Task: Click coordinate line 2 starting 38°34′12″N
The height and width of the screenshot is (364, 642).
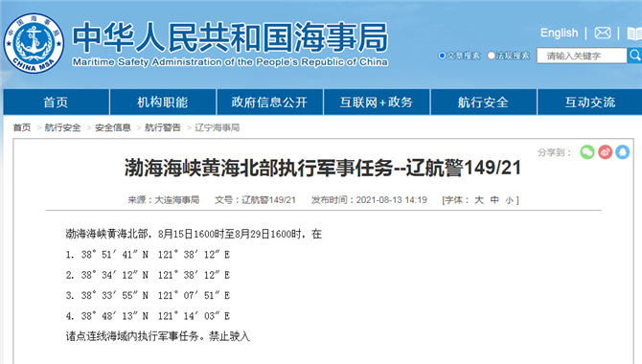Action: 148,275
